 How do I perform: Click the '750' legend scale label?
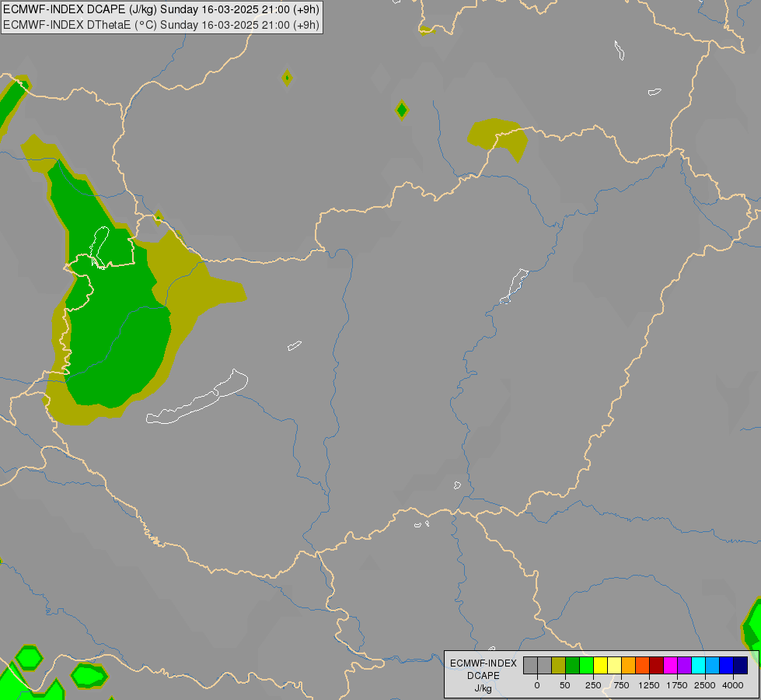coord(621,685)
